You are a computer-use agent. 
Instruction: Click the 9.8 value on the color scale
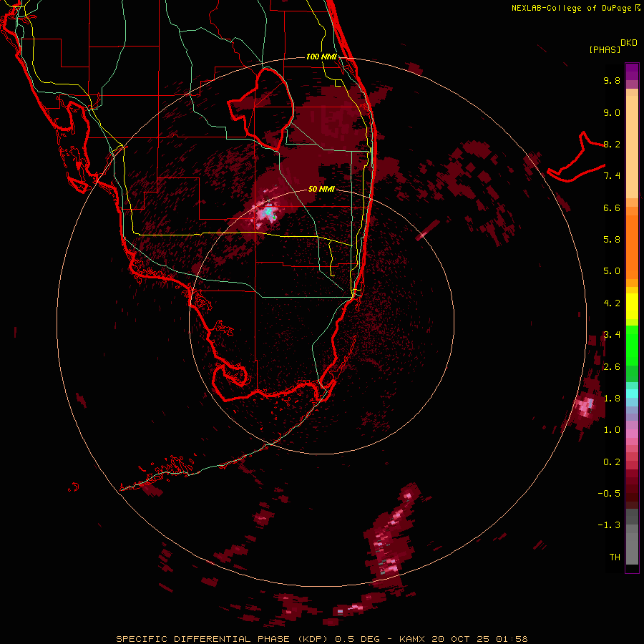coord(612,80)
